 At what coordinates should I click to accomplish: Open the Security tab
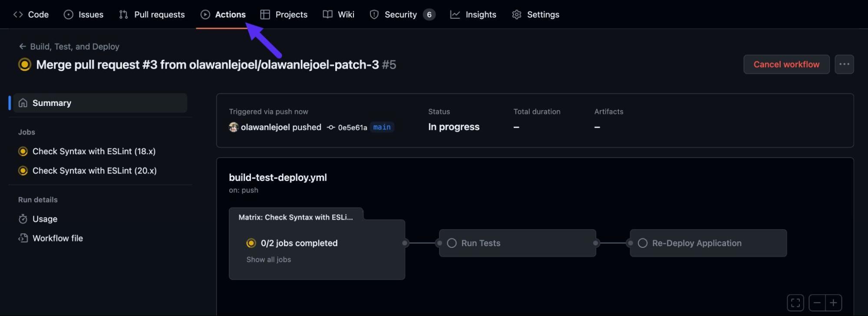pyautogui.click(x=402, y=14)
